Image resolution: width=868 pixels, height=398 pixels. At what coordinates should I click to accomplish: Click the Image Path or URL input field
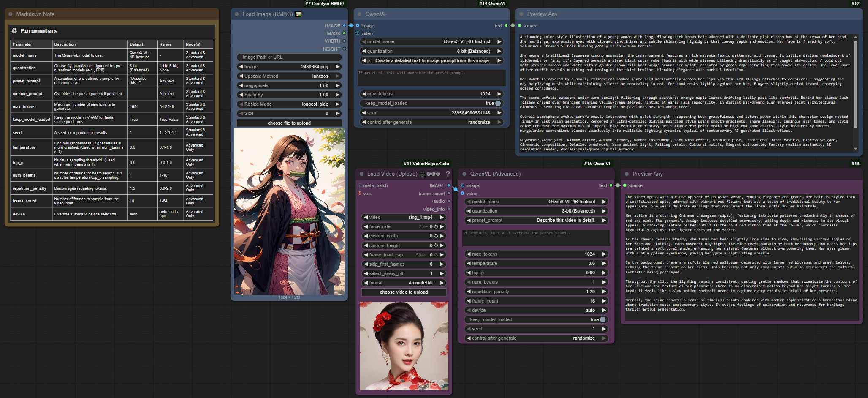pos(289,57)
